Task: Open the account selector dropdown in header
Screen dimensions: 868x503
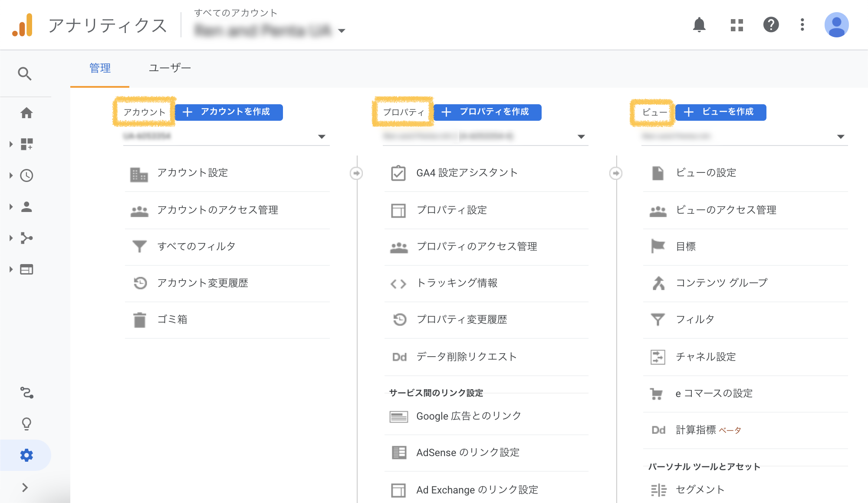Action: [x=270, y=30]
